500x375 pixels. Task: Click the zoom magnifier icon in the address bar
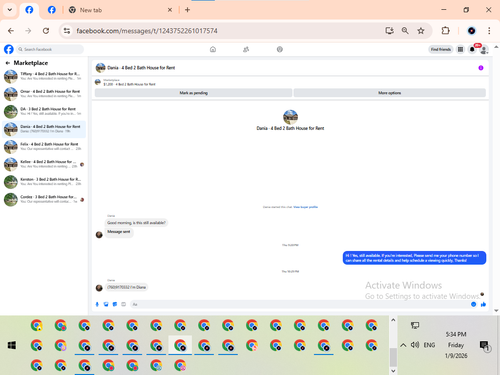pos(405,31)
